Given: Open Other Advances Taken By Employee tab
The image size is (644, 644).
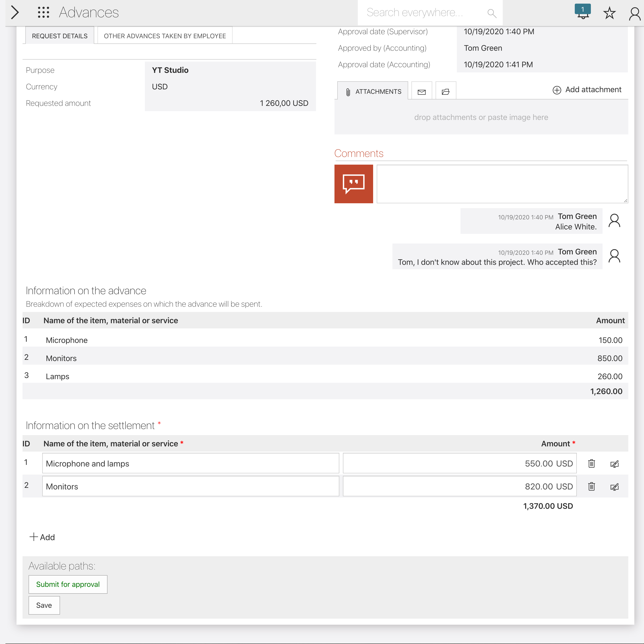Looking at the screenshot, I should (x=165, y=36).
